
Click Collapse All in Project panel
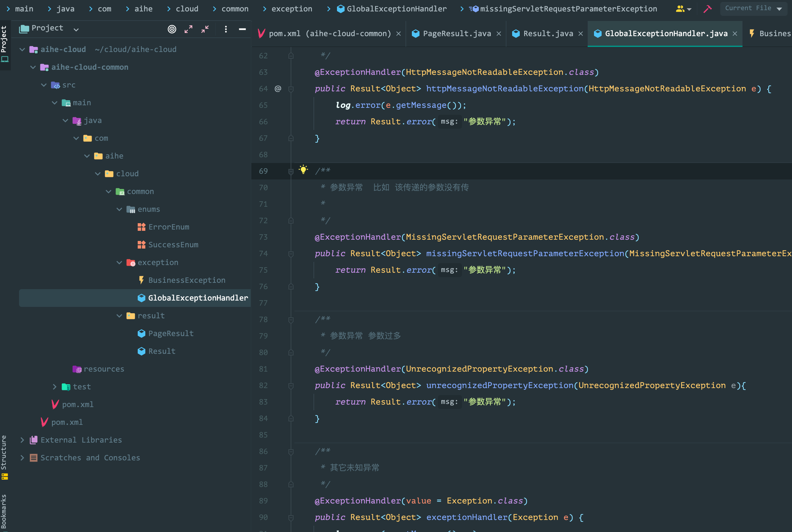[205, 29]
